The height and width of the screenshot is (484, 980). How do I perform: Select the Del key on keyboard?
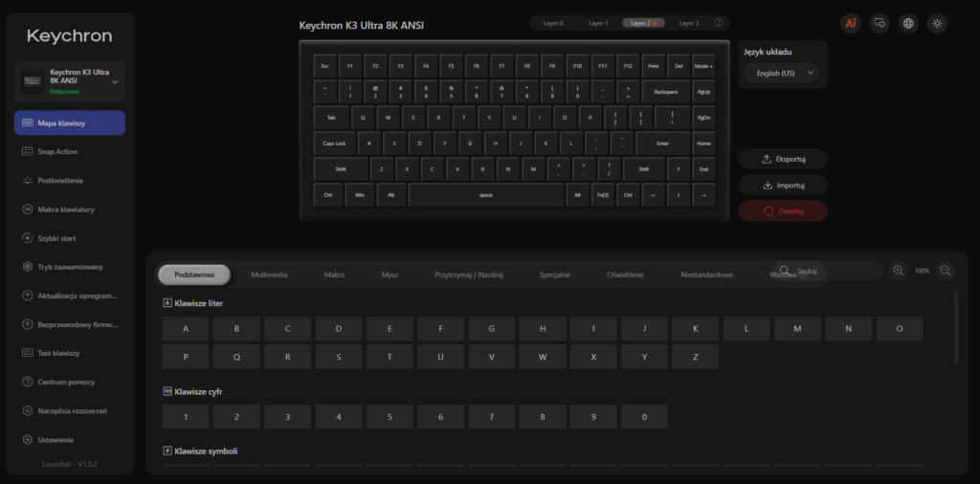pyautogui.click(x=679, y=66)
